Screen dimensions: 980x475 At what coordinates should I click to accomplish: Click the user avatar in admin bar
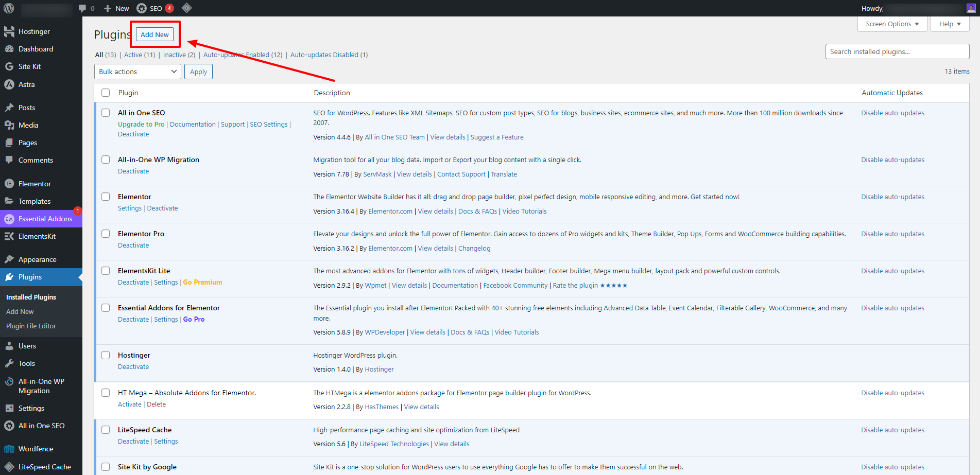(x=971, y=8)
